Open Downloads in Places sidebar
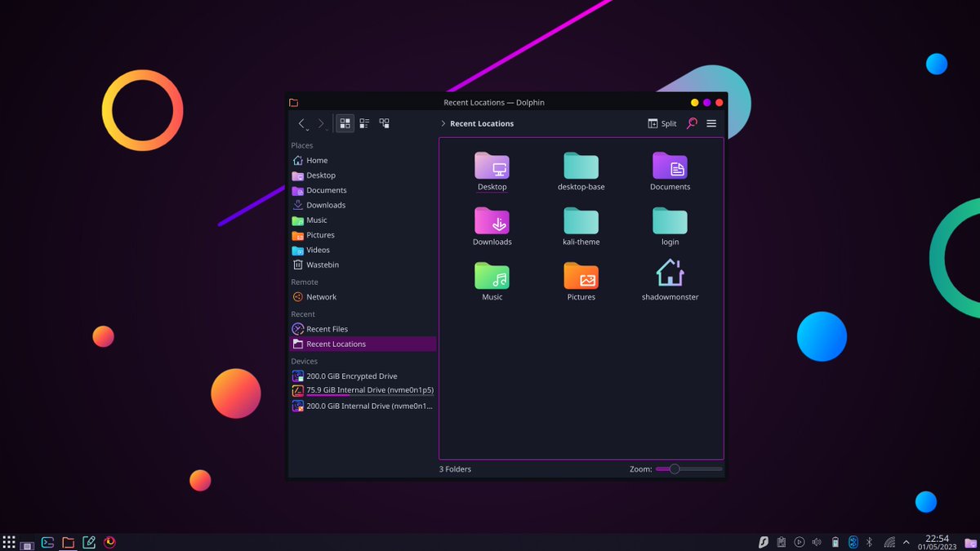980x551 pixels. [x=363, y=205]
